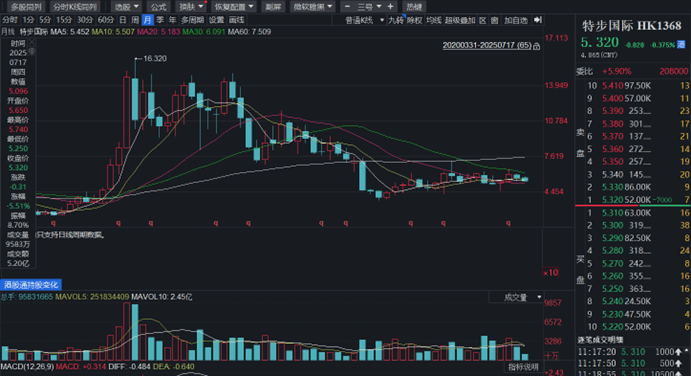Increase font size with the plus icon
This screenshot has height=376, width=691.
[x=390, y=7]
